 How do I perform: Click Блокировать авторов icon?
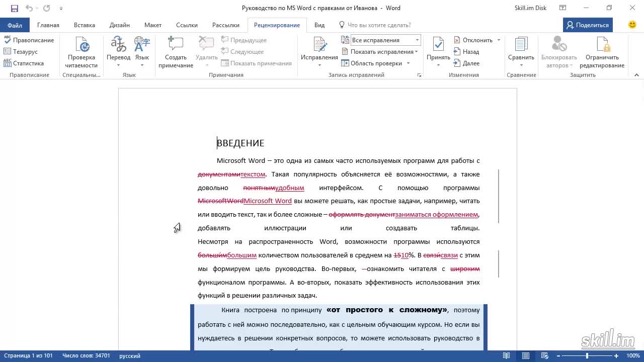pyautogui.click(x=559, y=44)
